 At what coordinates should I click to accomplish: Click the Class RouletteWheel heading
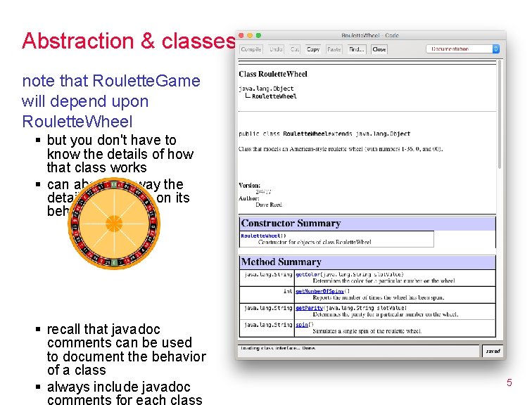pyautogui.click(x=273, y=74)
